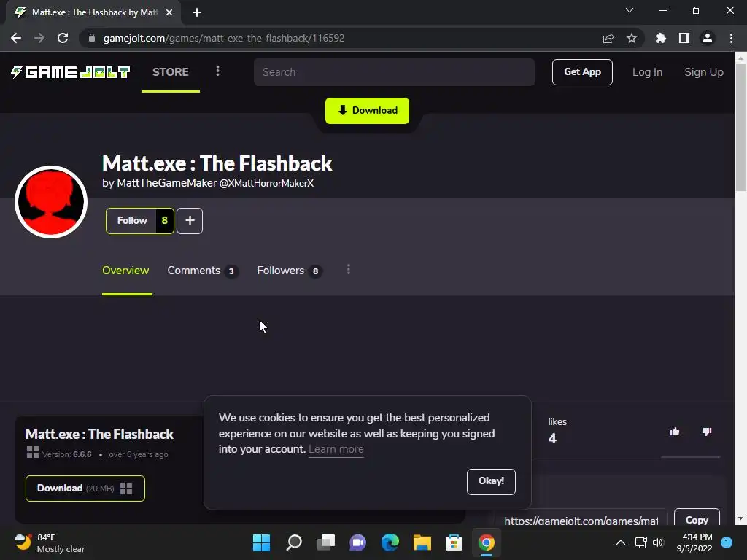Download the 20 MB Windows build
Image resolution: width=747 pixels, height=560 pixels.
[x=85, y=488]
